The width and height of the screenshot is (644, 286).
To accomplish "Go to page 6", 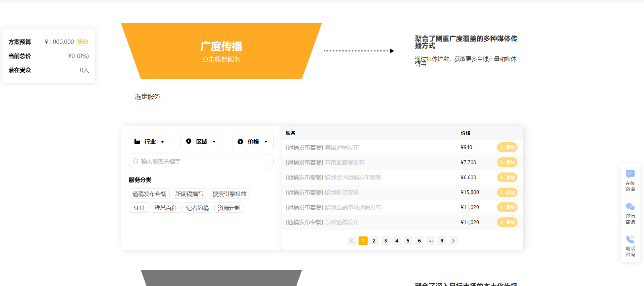I will coord(419,241).
